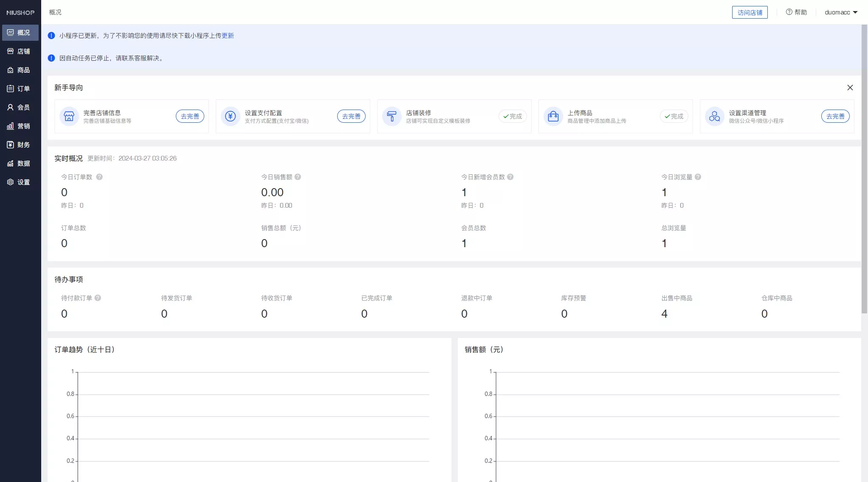868x482 pixels.
Task: Click the 设置 gear sidebar icon
Action: click(11, 182)
